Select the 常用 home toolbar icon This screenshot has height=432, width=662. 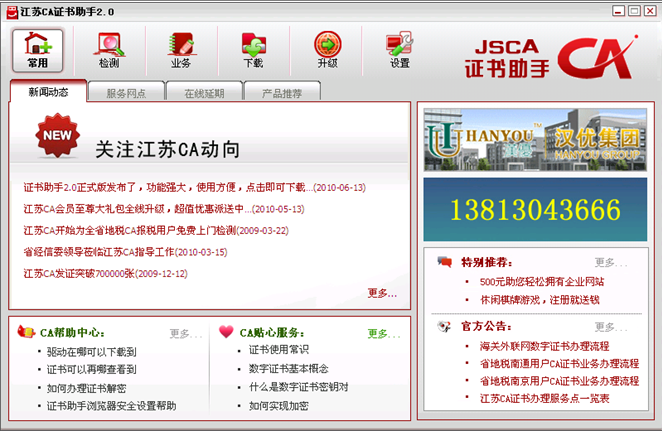pyautogui.click(x=38, y=51)
